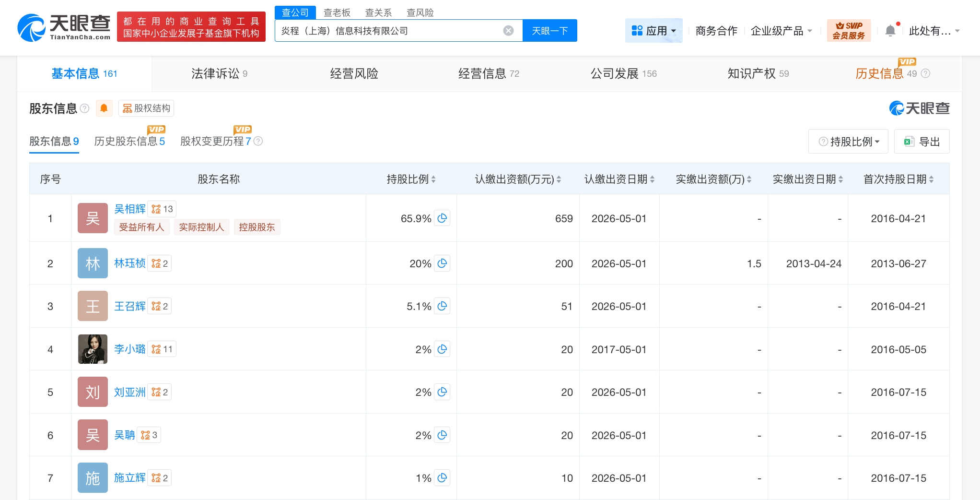
Task: Click the company name search input field
Action: coord(388,31)
